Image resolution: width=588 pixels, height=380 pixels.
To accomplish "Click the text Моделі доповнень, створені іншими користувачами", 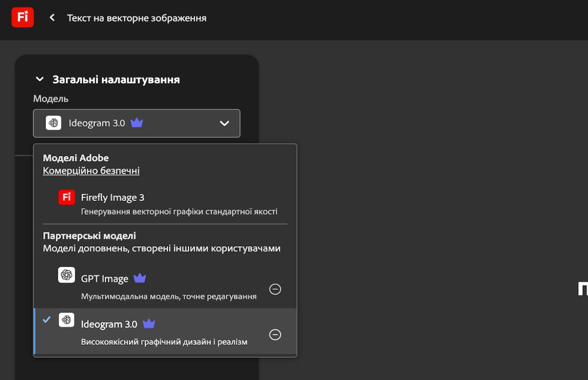I will tap(162, 249).
